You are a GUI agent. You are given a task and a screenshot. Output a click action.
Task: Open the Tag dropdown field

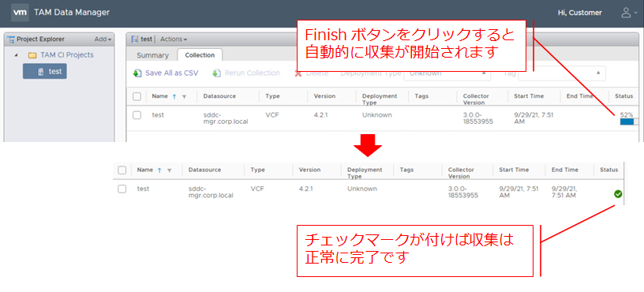(x=562, y=73)
